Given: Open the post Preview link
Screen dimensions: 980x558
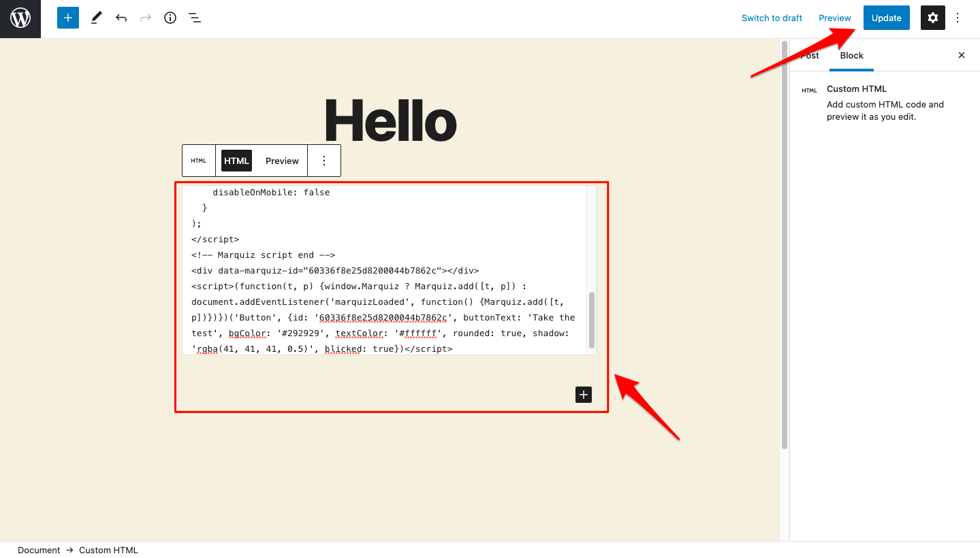Looking at the screenshot, I should point(835,18).
